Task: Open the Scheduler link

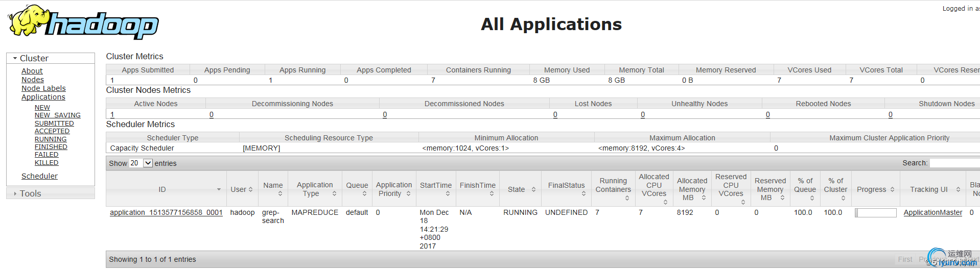Action: [x=39, y=176]
